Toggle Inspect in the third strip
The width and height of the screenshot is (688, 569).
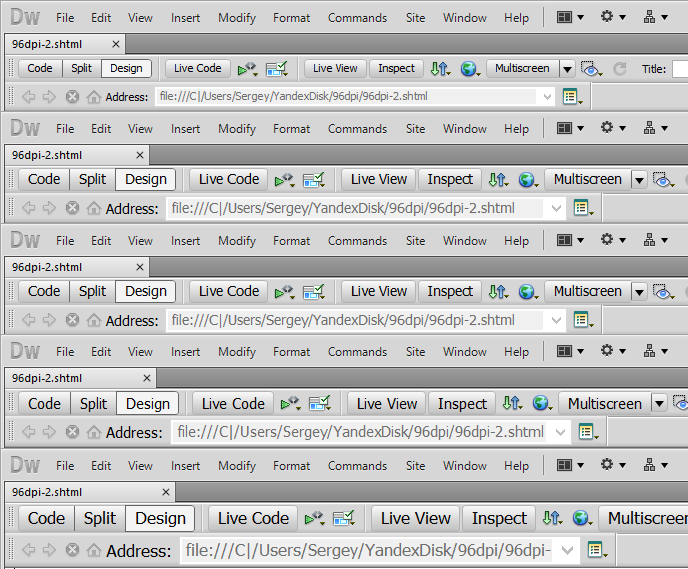[x=450, y=291]
